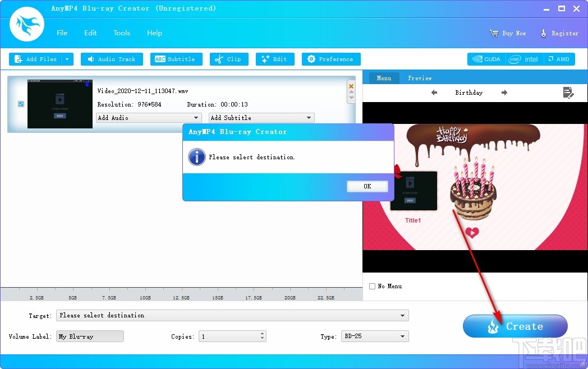The image size is (588, 369).
Task: Click the menu template edit icon
Action: coord(568,93)
